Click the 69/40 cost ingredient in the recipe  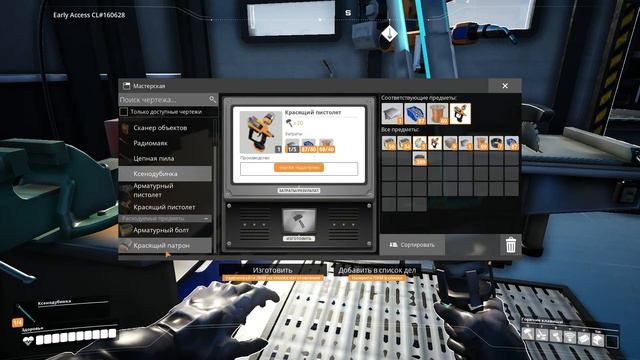326,146
